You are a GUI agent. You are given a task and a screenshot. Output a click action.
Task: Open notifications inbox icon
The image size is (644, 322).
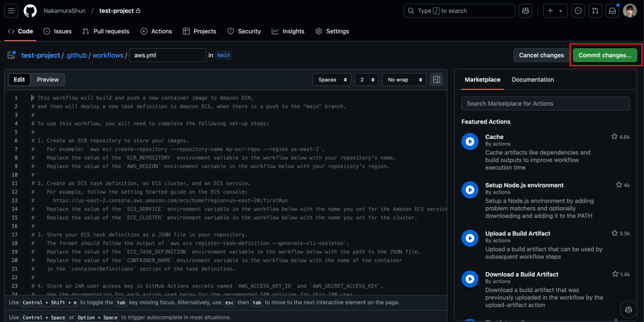(x=612, y=11)
